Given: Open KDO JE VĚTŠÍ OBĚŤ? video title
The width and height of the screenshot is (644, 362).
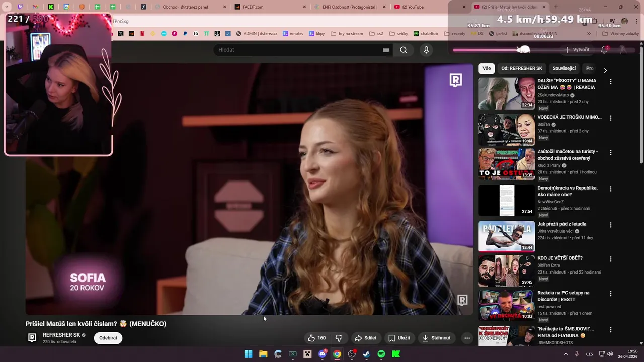Looking at the screenshot, I should click(x=560, y=258).
